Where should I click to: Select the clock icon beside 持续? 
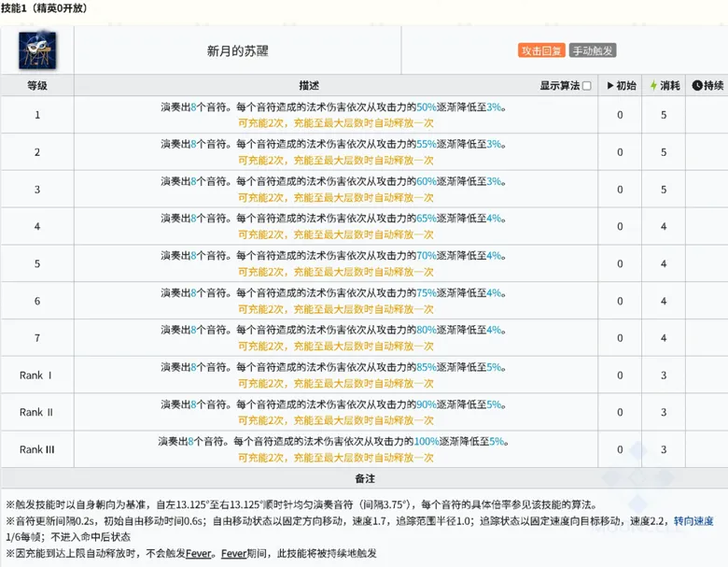(x=697, y=86)
